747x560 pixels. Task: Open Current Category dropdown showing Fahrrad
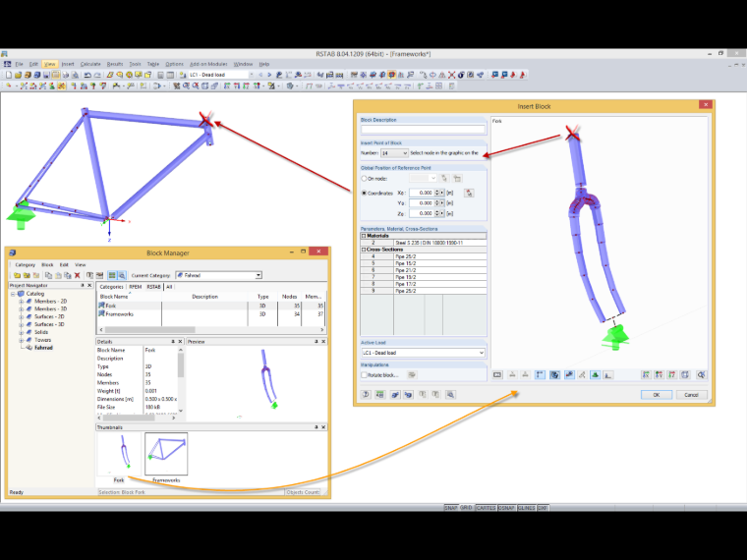pos(259,275)
